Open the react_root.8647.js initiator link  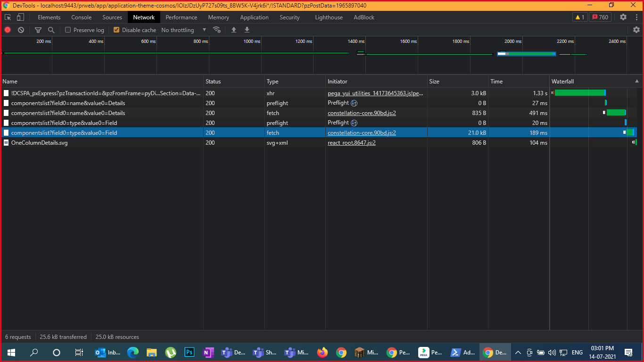point(351,142)
